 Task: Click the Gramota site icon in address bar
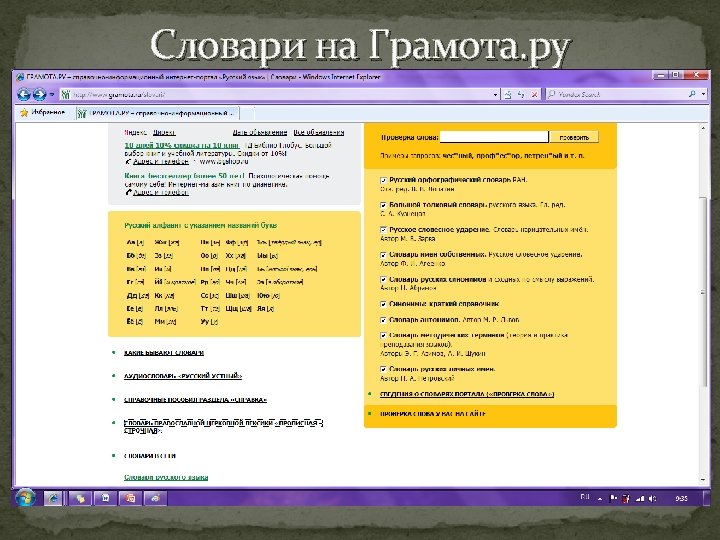click(66, 95)
